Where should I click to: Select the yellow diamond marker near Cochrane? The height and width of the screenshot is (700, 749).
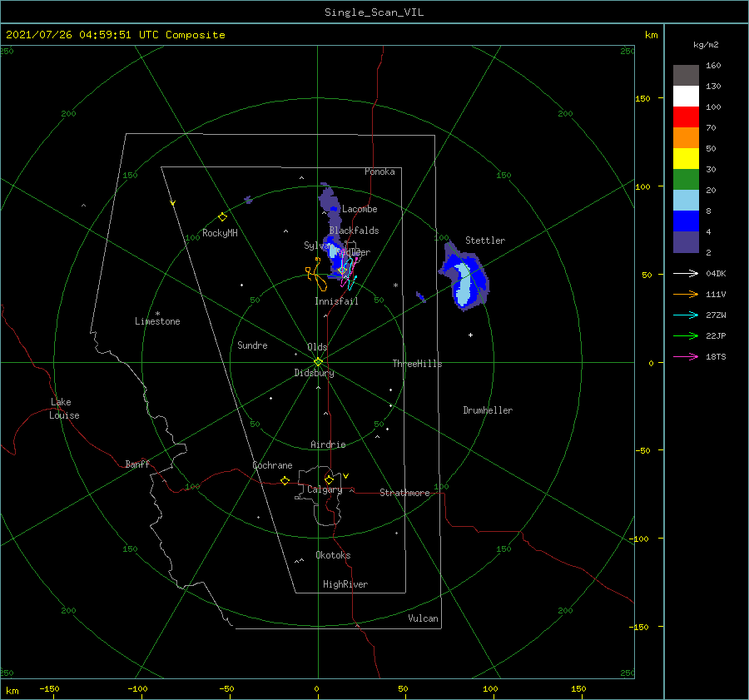coord(285,480)
